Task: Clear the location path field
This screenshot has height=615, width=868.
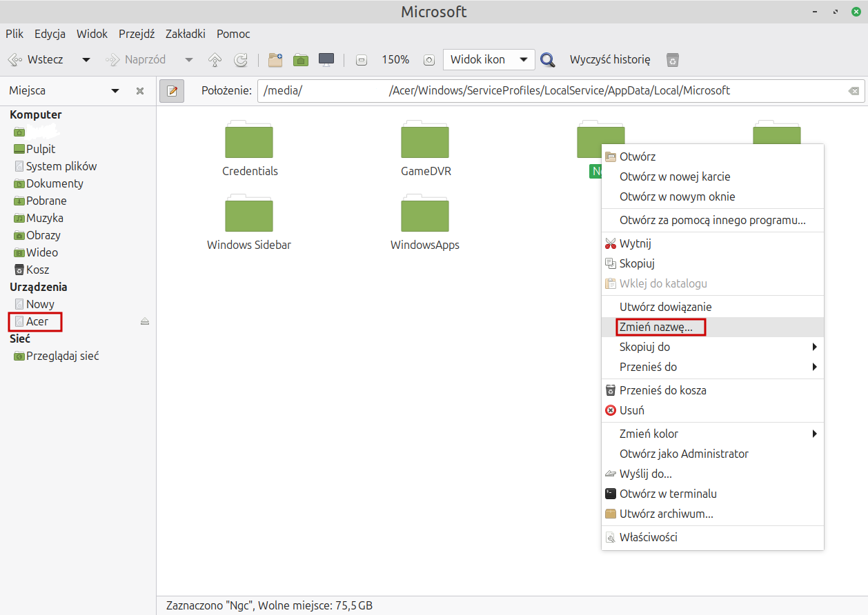Action: click(854, 91)
